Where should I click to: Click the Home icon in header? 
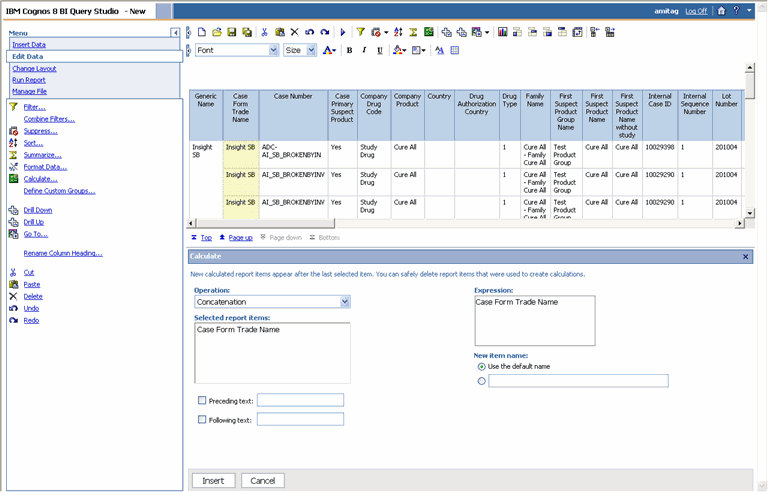pyautogui.click(x=721, y=11)
